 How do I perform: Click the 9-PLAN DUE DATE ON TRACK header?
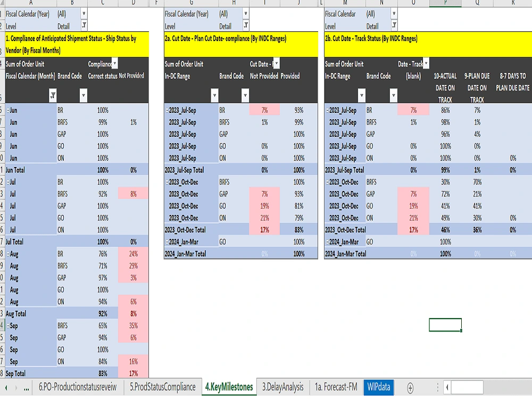[477, 88]
